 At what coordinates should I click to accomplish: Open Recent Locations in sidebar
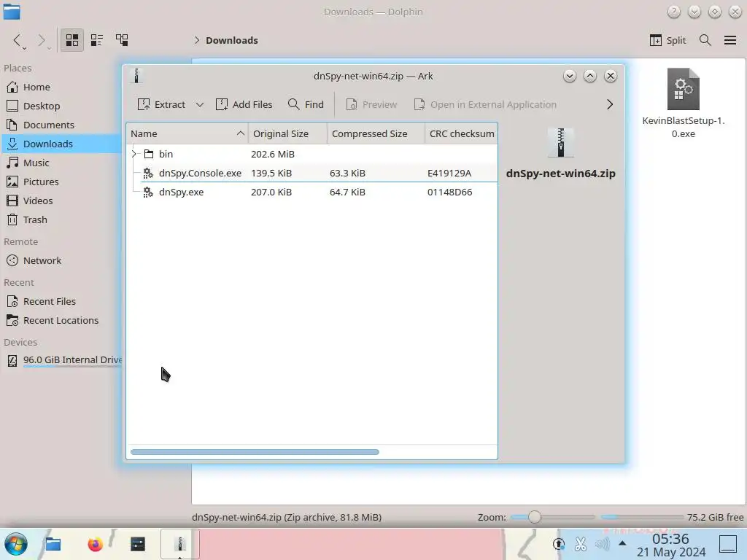[61, 321]
